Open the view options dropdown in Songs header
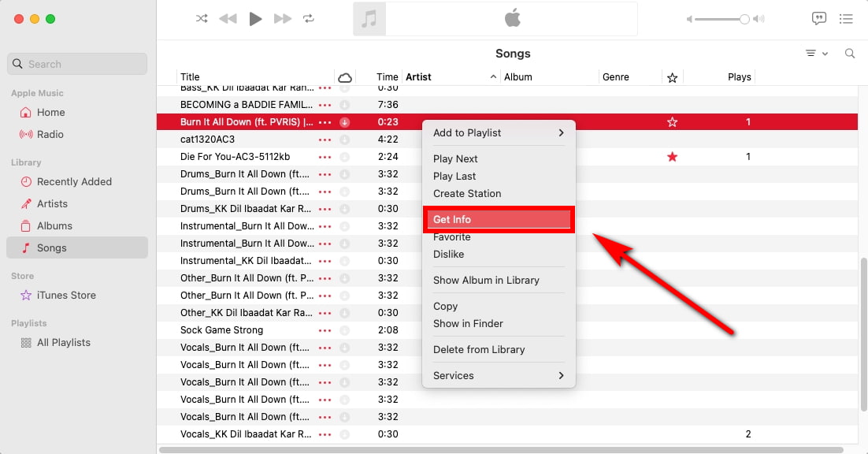 [x=816, y=54]
